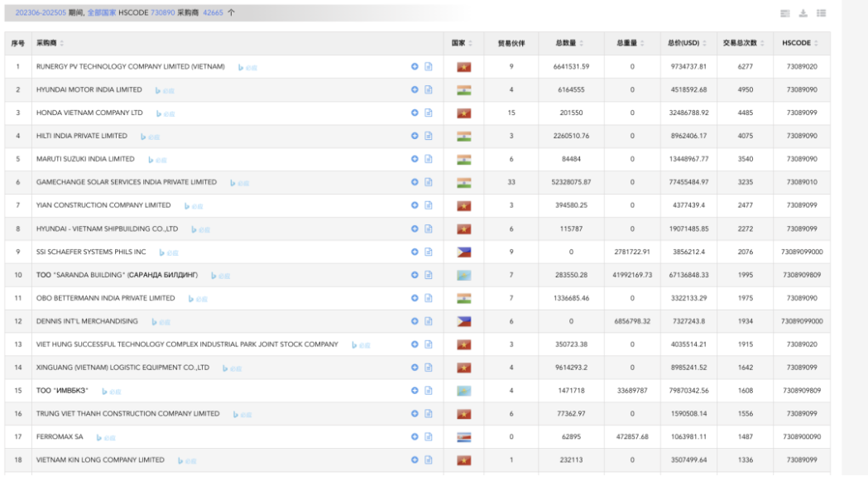Click the 202306-202505 date range link
This screenshot has height=486, width=868.
tap(41, 12)
